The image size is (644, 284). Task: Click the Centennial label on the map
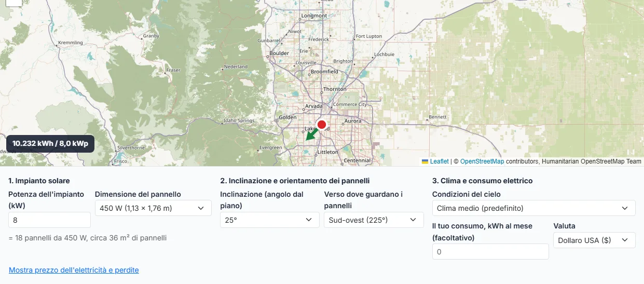pos(357,160)
